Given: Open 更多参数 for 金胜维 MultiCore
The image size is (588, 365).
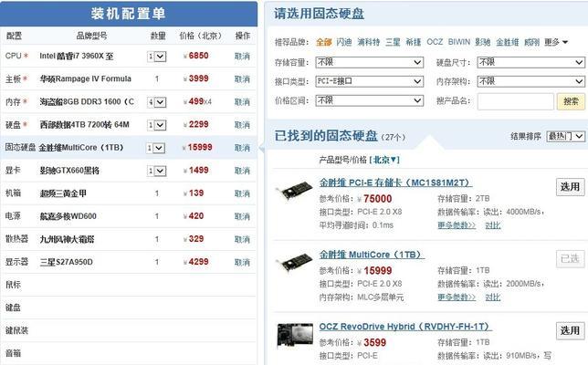Looking at the screenshot, I should [x=457, y=297].
